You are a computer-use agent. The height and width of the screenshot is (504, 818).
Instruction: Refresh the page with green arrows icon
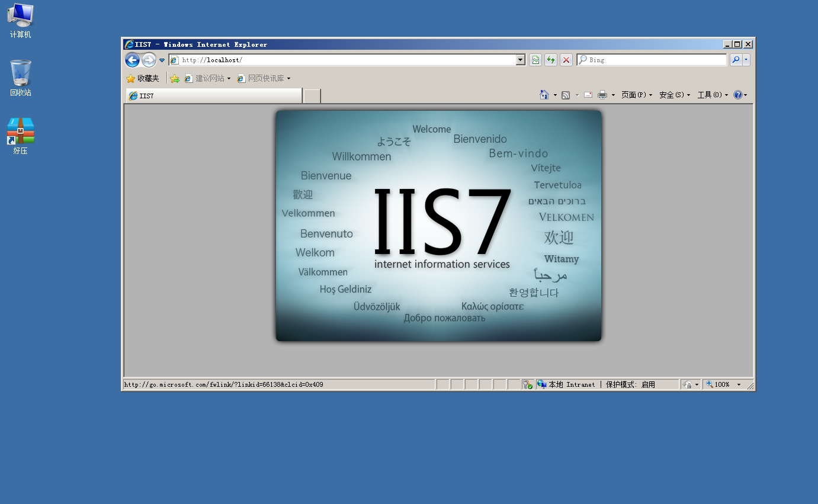[551, 60]
